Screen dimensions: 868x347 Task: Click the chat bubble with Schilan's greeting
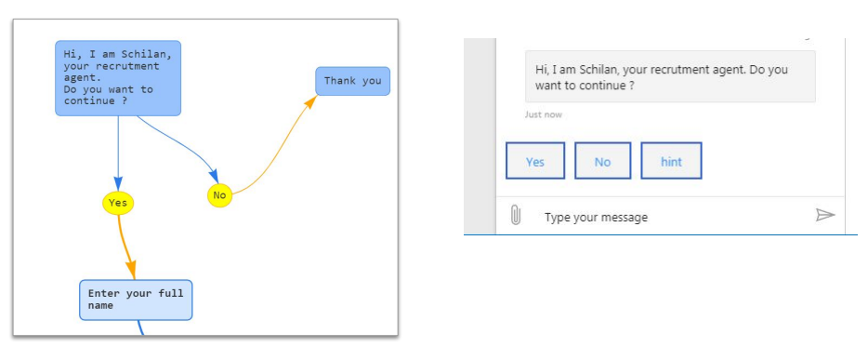click(x=670, y=76)
